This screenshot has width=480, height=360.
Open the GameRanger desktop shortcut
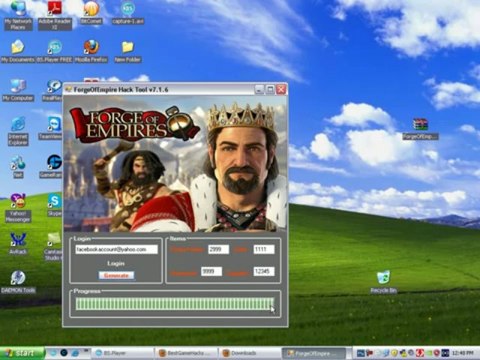[x=51, y=166]
